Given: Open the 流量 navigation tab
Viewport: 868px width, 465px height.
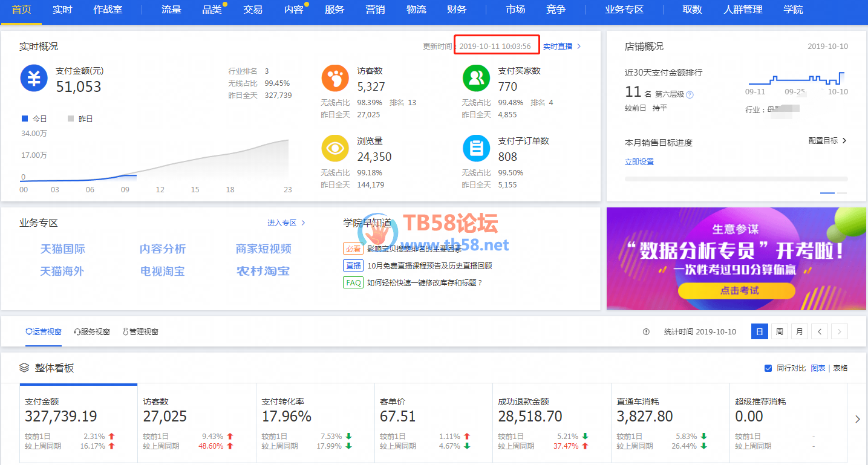Looking at the screenshot, I should [x=171, y=10].
